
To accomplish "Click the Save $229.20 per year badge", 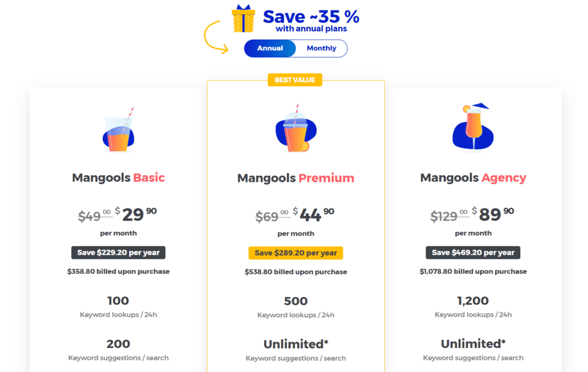I will pos(118,253).
